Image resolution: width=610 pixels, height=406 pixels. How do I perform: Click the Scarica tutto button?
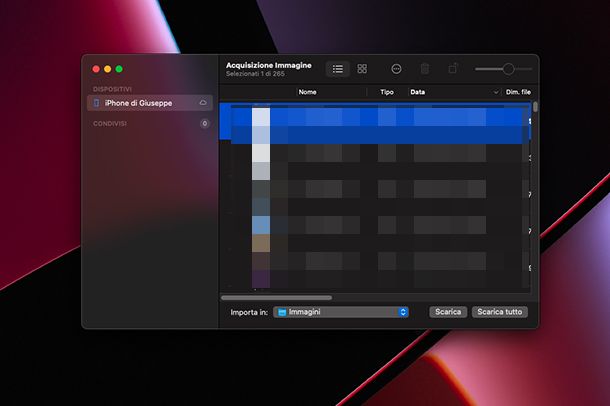(x=500, y=312)
